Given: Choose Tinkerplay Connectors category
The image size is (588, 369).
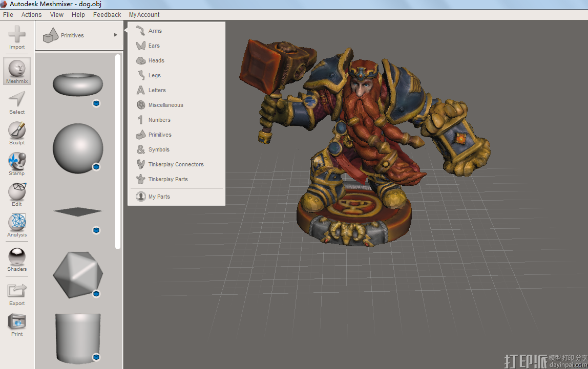Looking at the screenshot, I should [176, 164].
